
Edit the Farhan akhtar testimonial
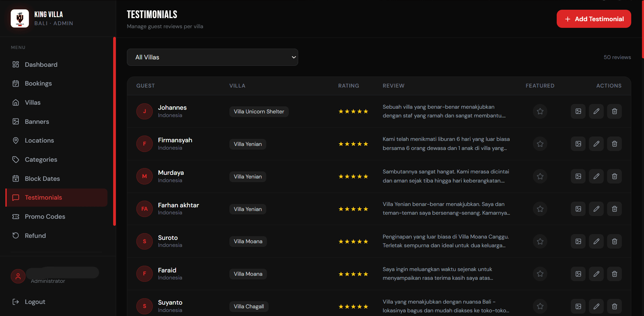click(x=596, y=209)
